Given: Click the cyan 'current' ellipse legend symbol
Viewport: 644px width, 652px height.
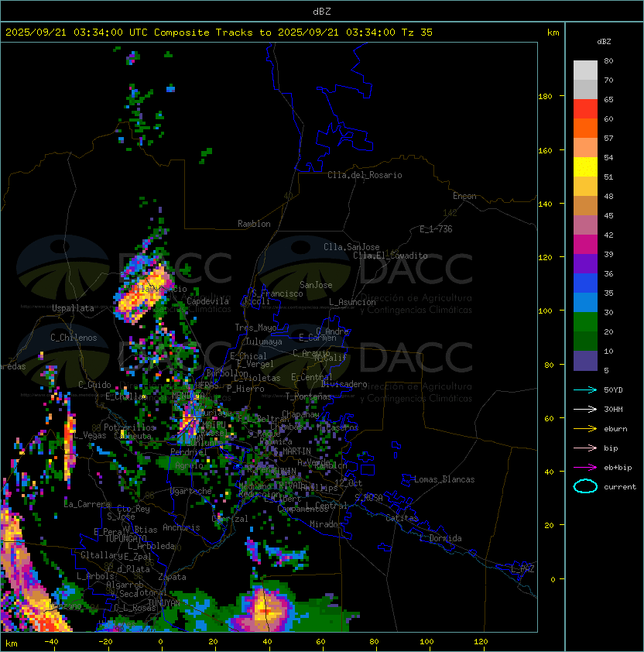Looking at the screenshot, I should [585, 486].
